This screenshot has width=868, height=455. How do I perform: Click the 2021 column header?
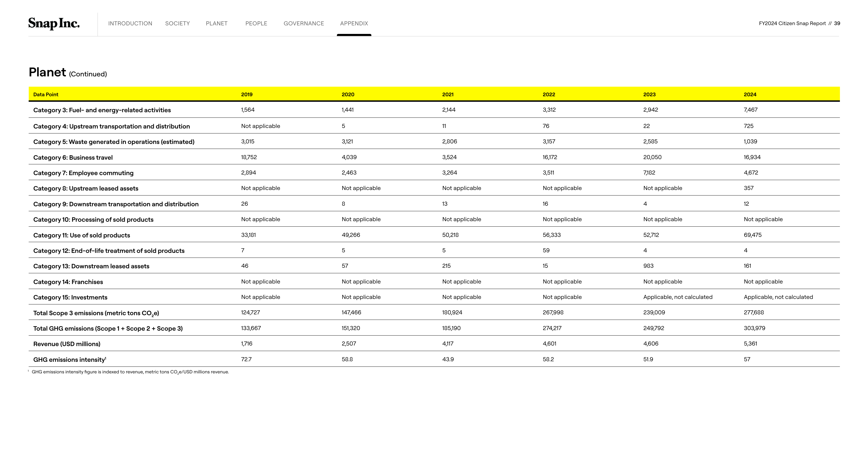pyautogui.click(x=448, y=94)
